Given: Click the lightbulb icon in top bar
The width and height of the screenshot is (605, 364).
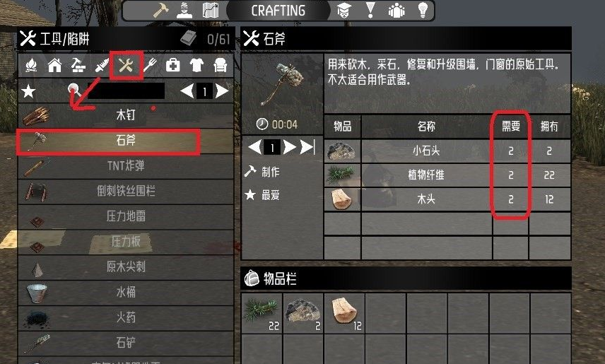Looking at the screenshot, I should click(423, 11).
